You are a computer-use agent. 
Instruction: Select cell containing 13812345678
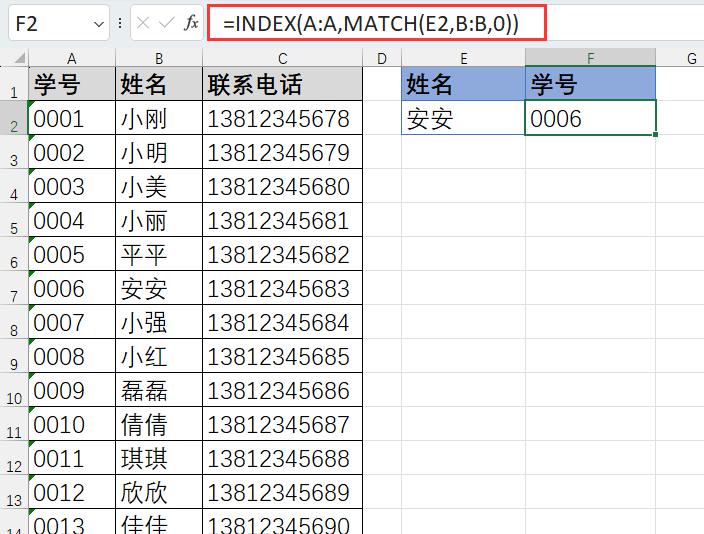pos(282,118)
